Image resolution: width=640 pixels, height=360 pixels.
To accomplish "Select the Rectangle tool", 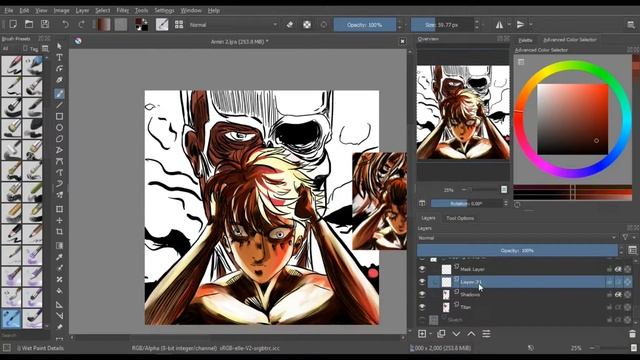I will 60,116.
